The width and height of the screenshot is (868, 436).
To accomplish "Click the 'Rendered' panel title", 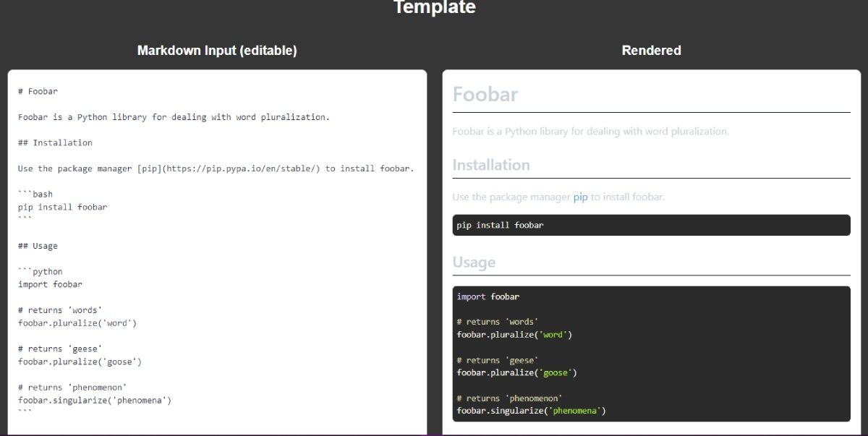I will [x=650, y=50].
